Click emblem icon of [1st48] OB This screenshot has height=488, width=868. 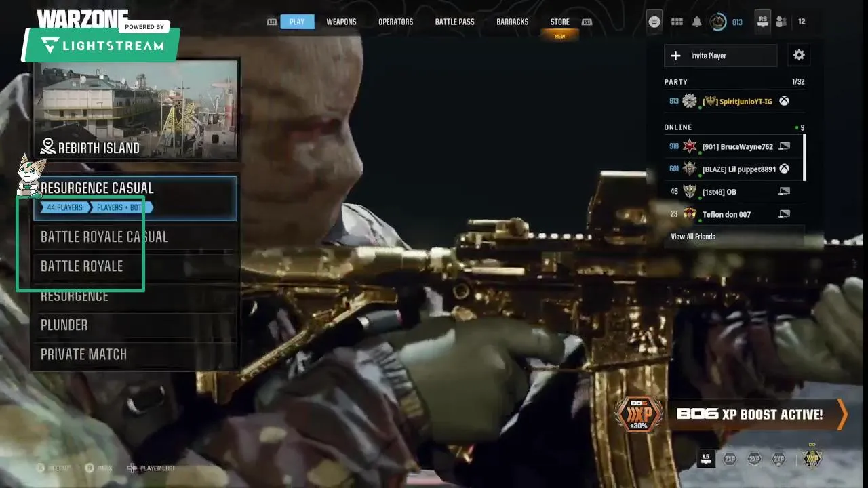click(x=690, y=191)
